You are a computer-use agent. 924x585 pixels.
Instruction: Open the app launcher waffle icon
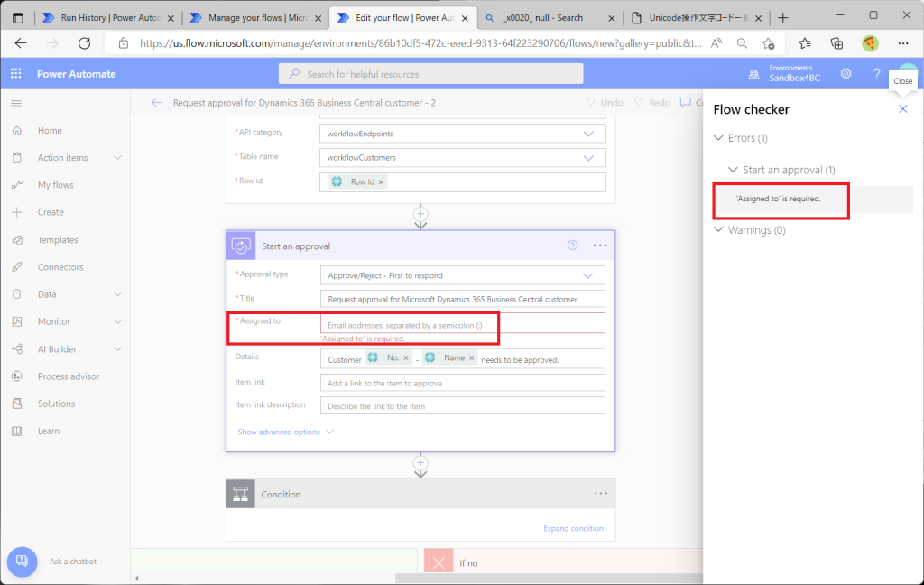(16, 73)
